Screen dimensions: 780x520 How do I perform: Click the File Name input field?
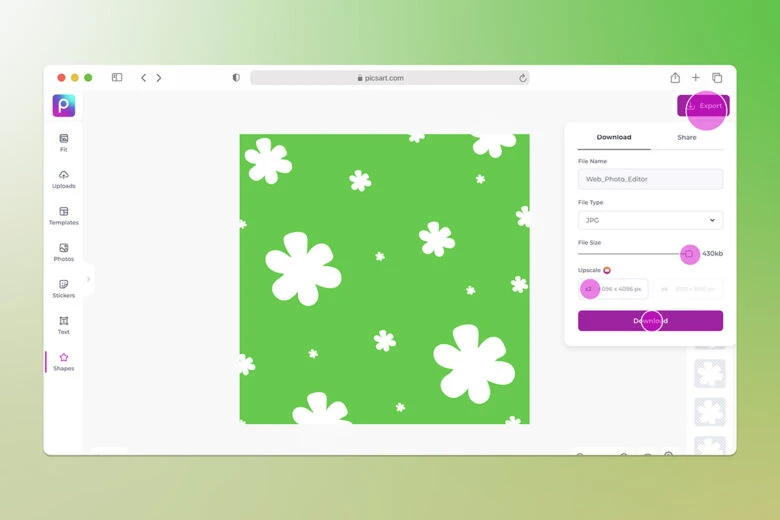(650, 179)
